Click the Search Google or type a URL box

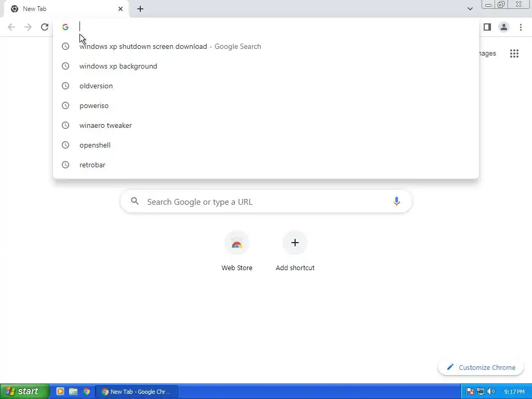(266, 202)
